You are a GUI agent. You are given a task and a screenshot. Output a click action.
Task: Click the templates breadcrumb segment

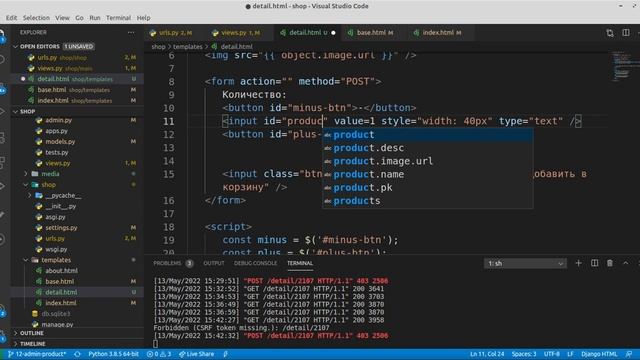pos(187,47)
